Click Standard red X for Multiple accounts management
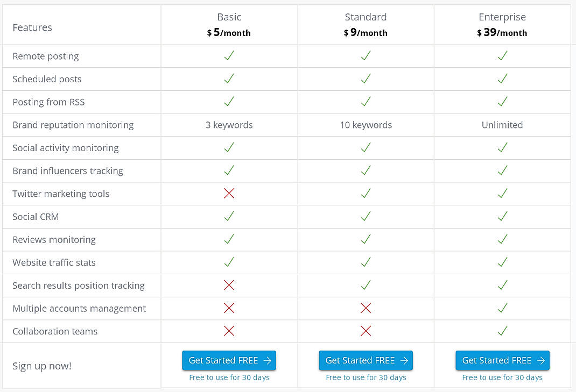 click(x=366, y=308)
